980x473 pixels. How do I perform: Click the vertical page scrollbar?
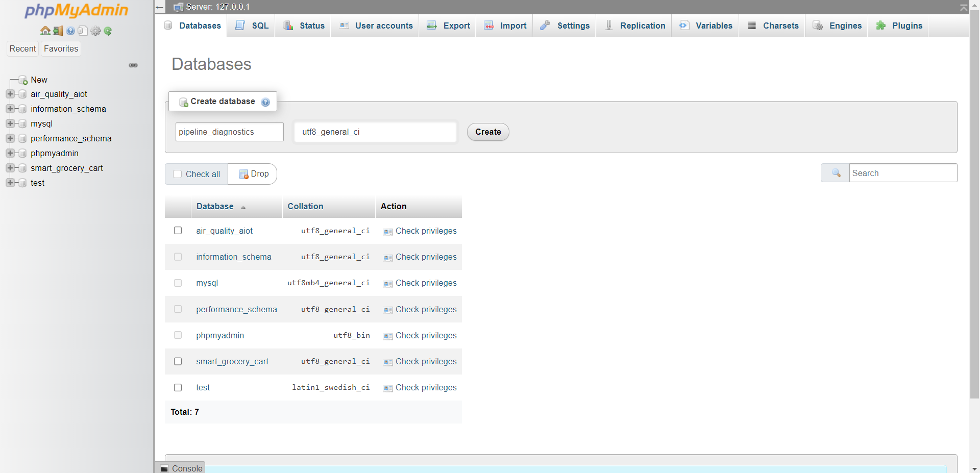pyautogui.click(x=974, y=204)
